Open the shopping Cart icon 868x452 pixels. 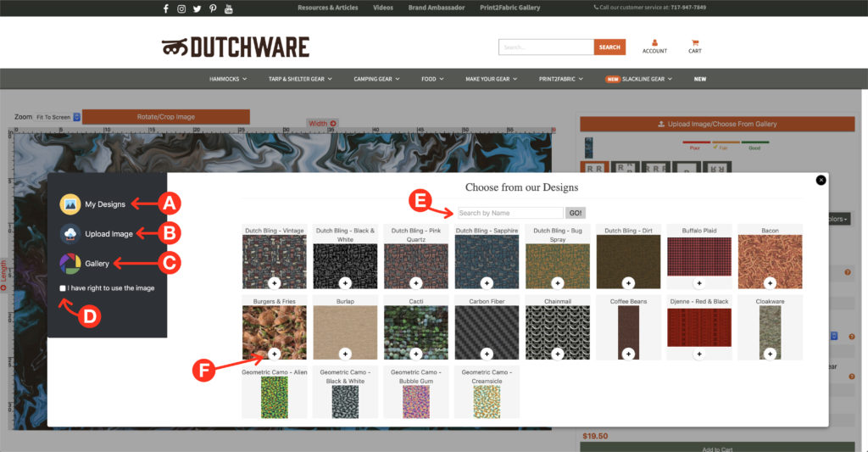pyautogui.click(x=695, y=42)
